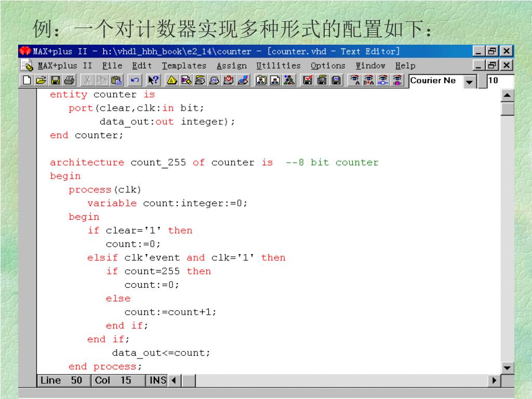
Task: Save the file with the floppy disk icon
Action: coord(55,81)
